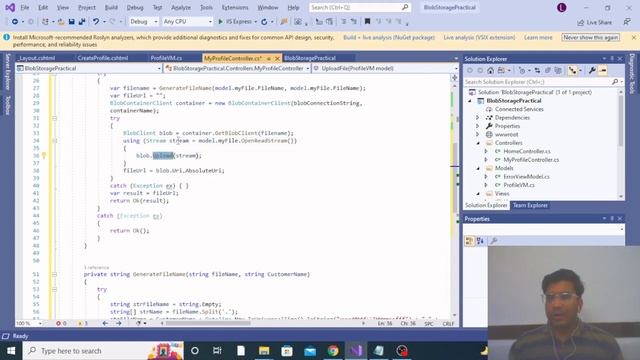This screenshot has width=640, height=360.
Task: Open the user account avatar
Action: [x=562, y=7]
